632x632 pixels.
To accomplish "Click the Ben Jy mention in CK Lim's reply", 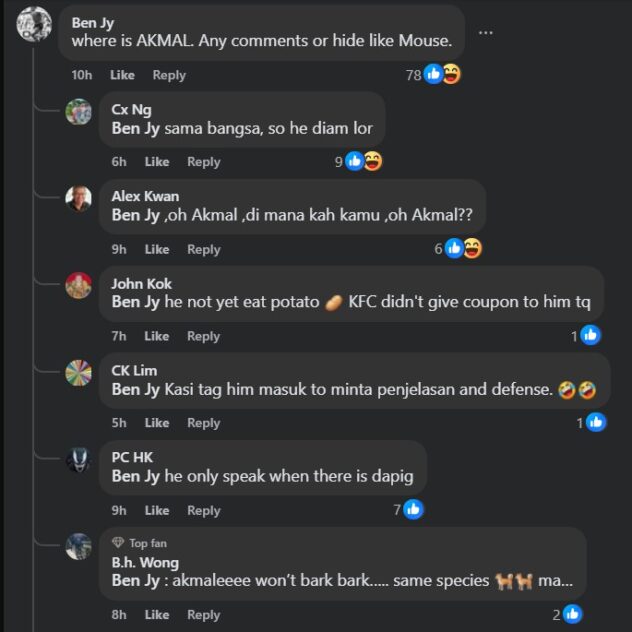I will click(135, 389).
